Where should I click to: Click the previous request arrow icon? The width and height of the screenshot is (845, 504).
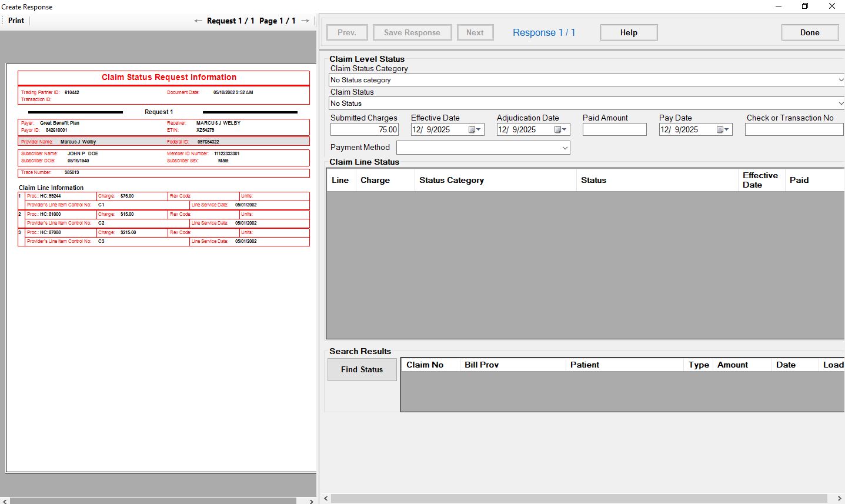(198, 21)
